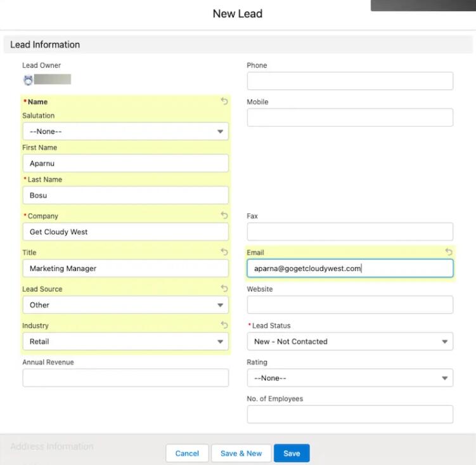The height and width of the screenshot is (465, 476).
Task: Open the Industry dropdown showing Retail
Action: pyautogui.click(x=125, y=341)
